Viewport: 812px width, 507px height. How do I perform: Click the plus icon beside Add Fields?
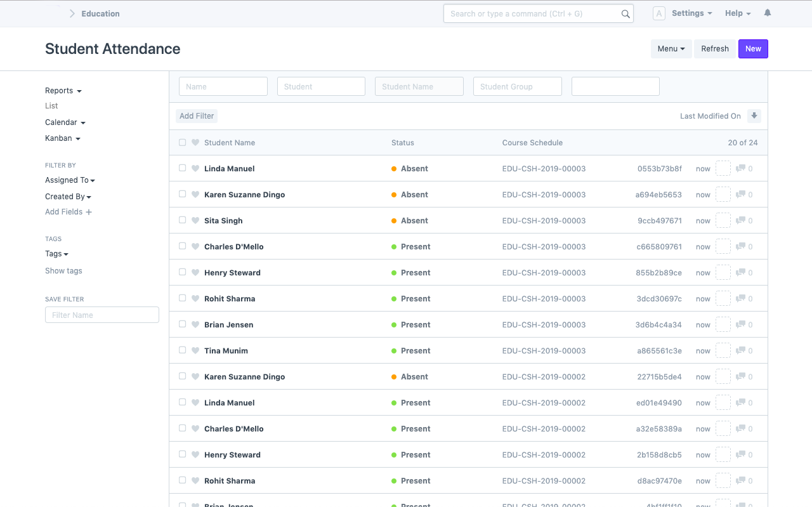[89, 212]
